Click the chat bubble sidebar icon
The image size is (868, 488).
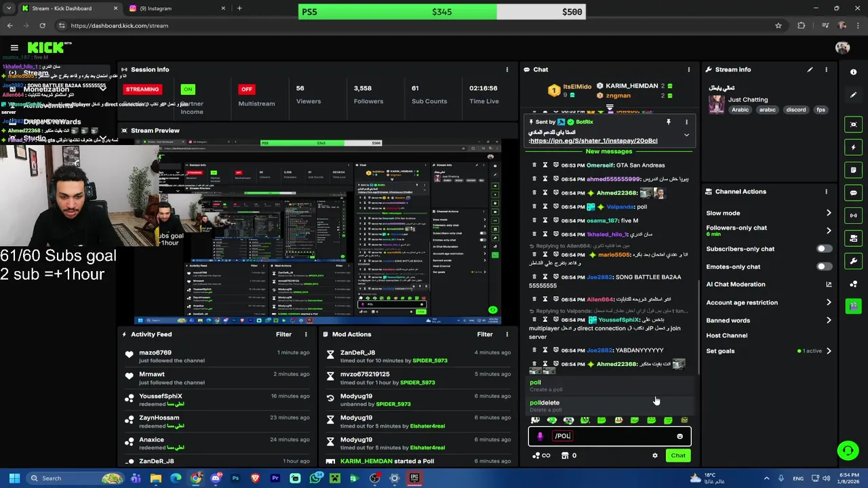pyautogui.click(x=853, y=192)
